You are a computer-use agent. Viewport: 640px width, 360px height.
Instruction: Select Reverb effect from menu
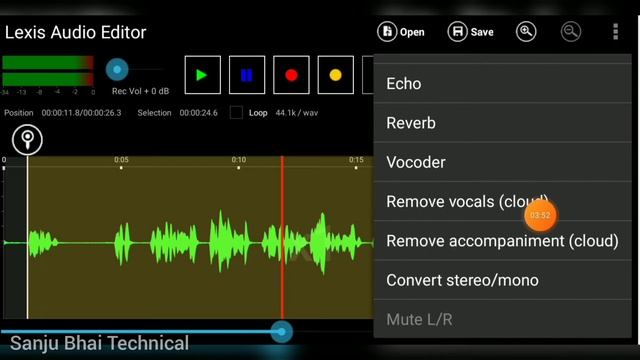[502, 123]
